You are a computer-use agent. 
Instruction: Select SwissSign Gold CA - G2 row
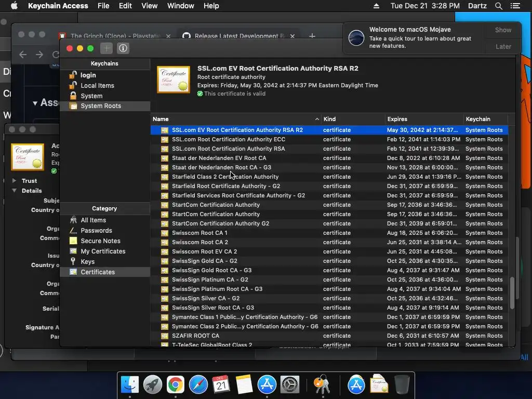(329, 261)
